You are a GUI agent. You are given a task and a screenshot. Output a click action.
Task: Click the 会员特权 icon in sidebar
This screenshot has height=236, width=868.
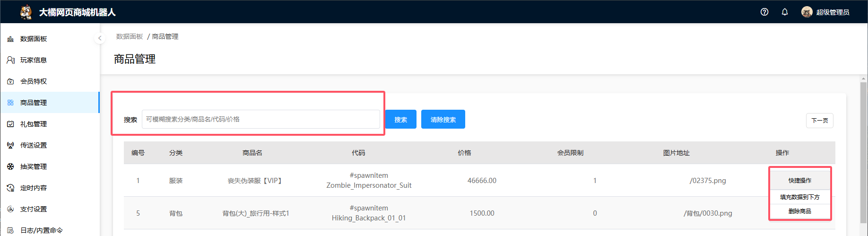point(10,81)
